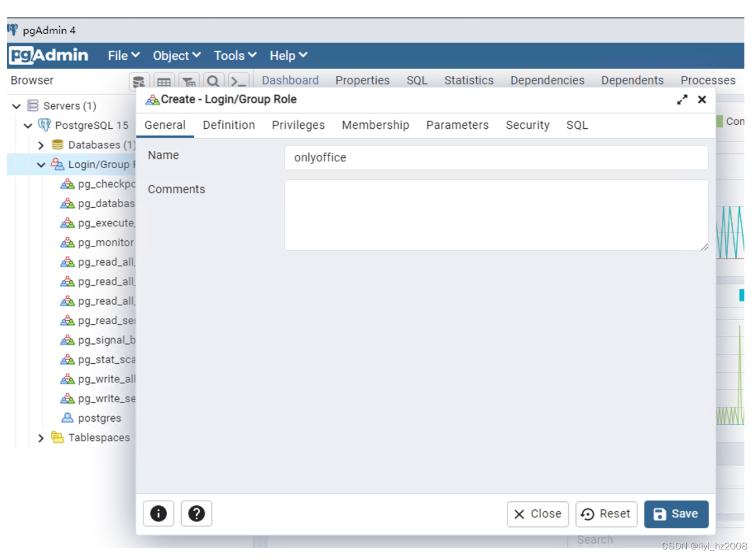Select the Servers (1) tree item

70,106
